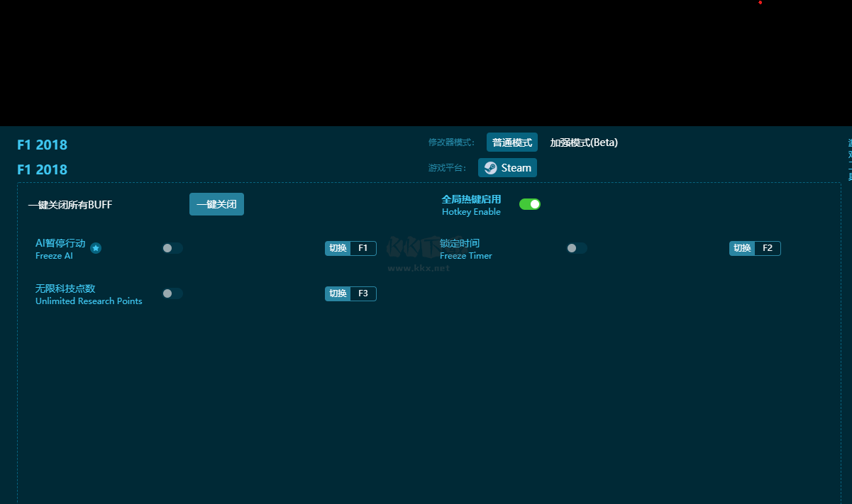Screen dimensions: 852x504
Task: Switch to 加强模式(Beta) mode
Action: pyautogui.click(x=584, y=142)
